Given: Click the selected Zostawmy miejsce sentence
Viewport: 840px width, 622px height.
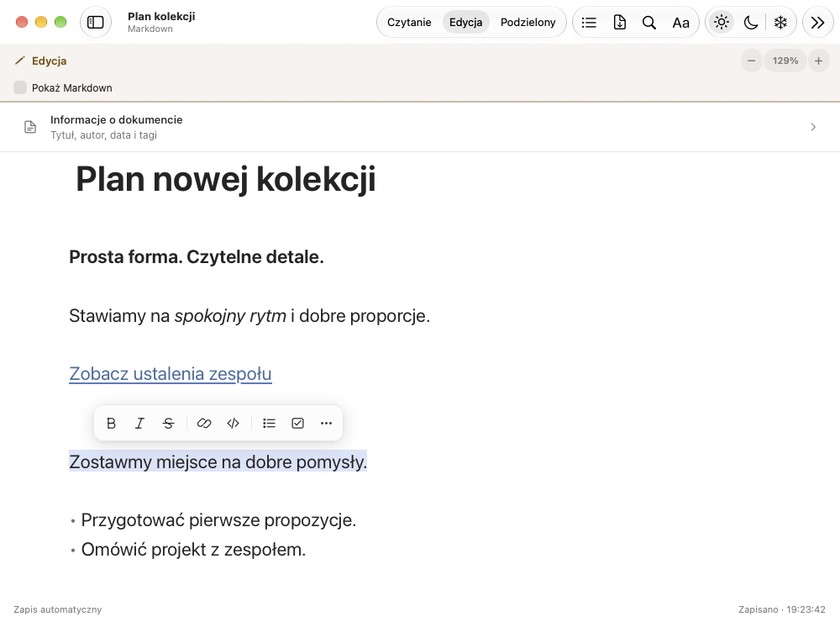Looking at the screenshot, I should tap(218, 461).
